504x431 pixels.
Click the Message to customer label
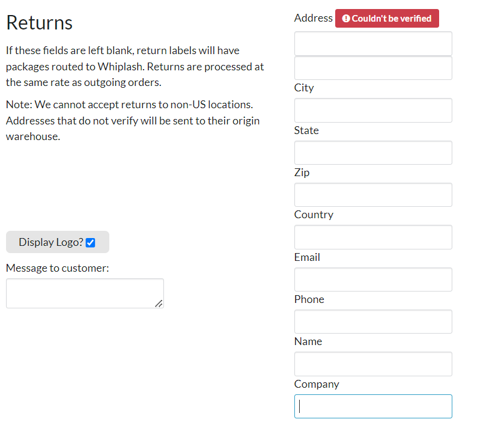[x=58, y=268]
